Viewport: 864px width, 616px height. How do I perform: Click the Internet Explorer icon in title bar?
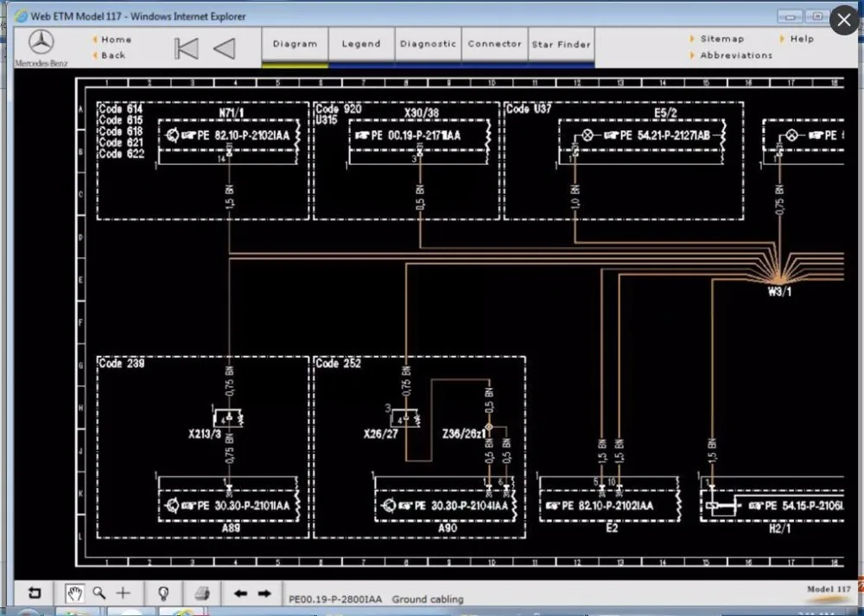[x=21, y=16]
